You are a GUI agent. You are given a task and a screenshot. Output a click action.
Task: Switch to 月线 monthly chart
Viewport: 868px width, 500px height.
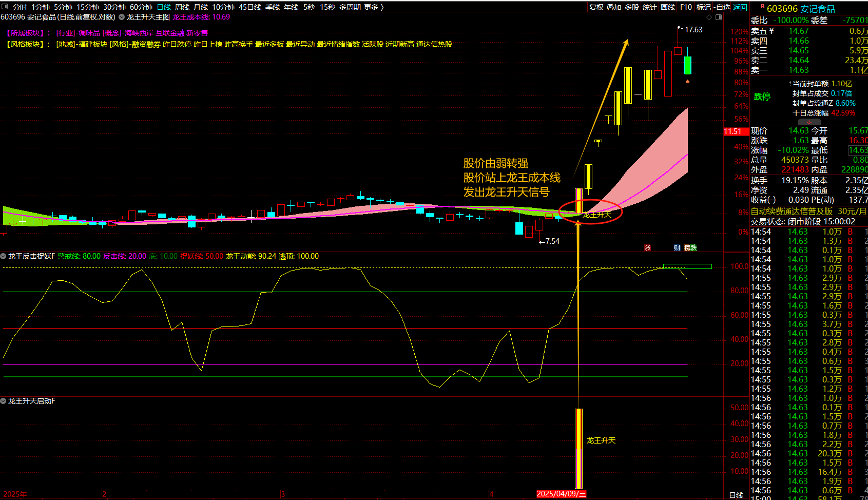pyautogui.click(x=201, y=7)
